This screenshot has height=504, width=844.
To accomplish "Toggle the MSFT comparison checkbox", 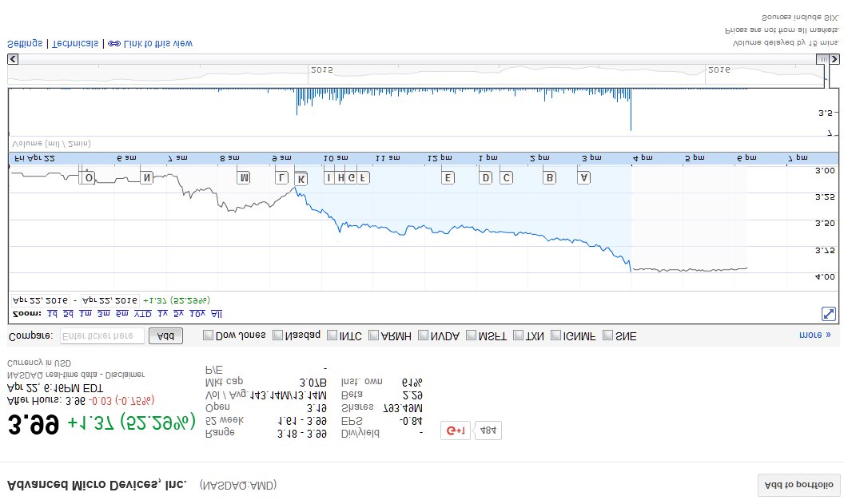I will [x=471, y=335].
